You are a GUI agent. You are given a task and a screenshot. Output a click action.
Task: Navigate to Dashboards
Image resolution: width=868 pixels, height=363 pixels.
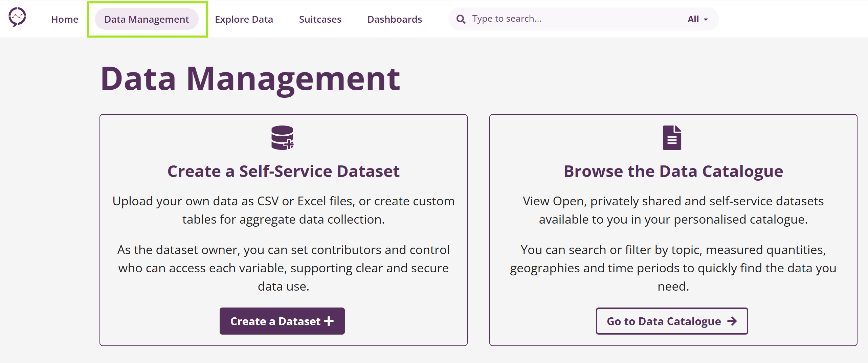[x=394, y=19]
